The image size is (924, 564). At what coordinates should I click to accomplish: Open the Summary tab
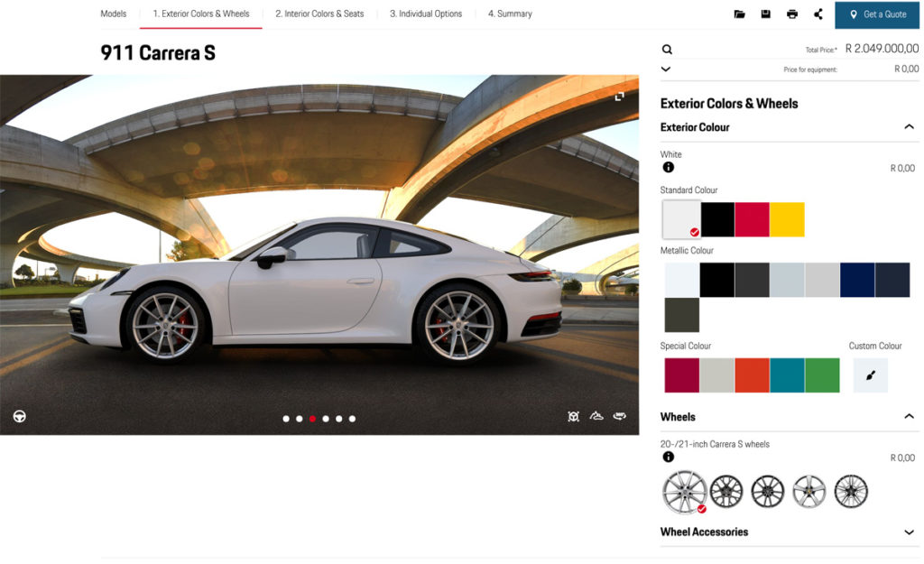pyautogui.click(x=510, y=14)
